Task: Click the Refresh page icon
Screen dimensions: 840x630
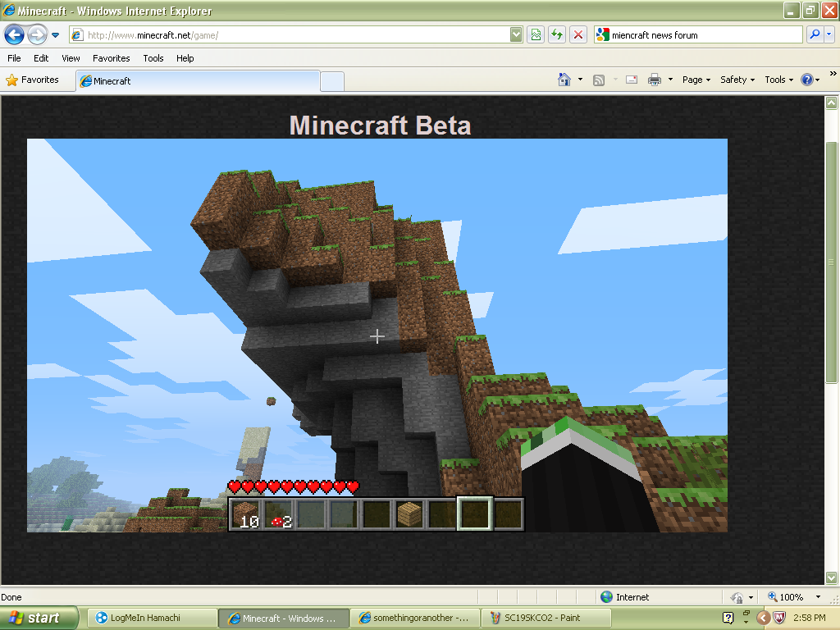Action: coord(557,34)
